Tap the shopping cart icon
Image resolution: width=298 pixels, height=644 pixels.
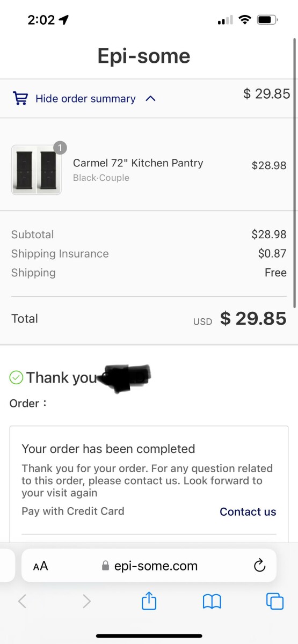20,99
